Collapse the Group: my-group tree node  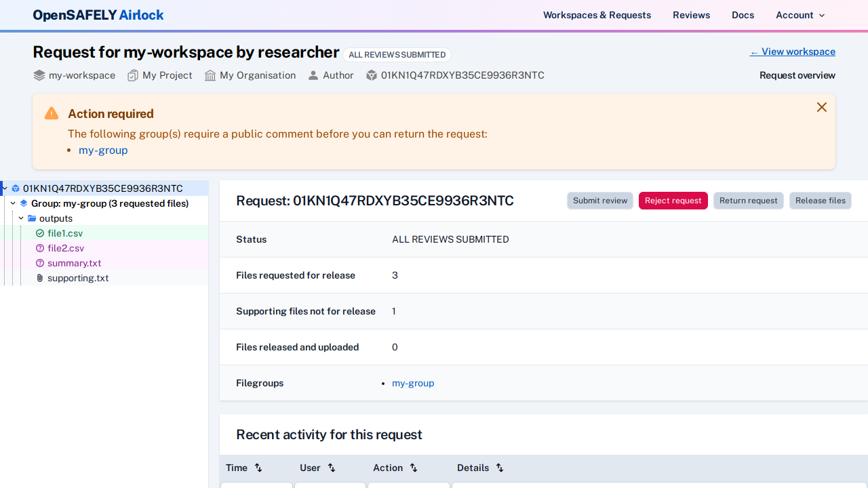(13, 203)
